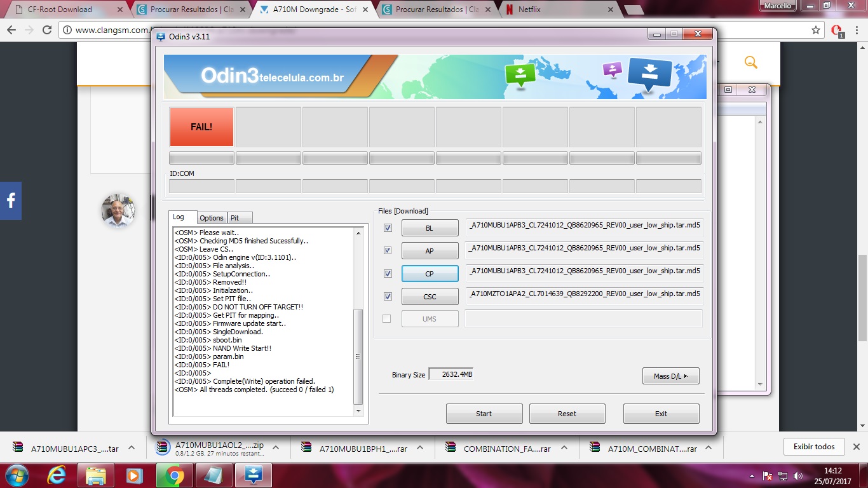
Task: Open Windows Media Player from the taskbar
Action: [134, 475]
